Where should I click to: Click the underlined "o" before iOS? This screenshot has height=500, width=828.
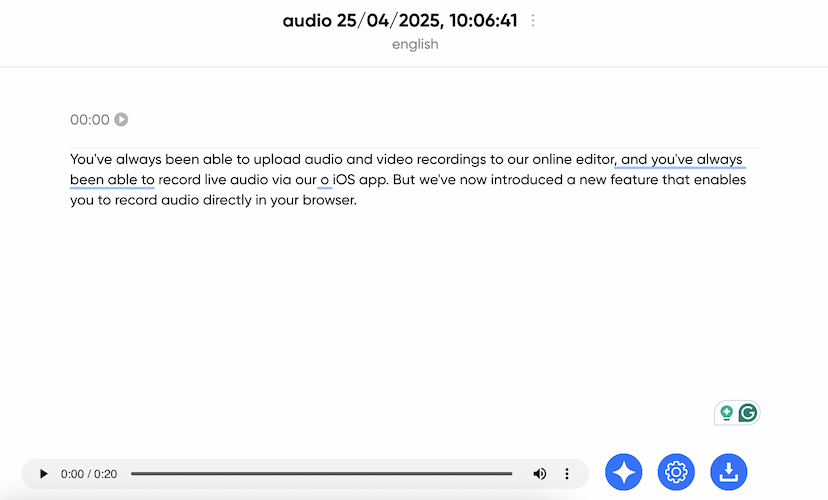click(324, 180)
